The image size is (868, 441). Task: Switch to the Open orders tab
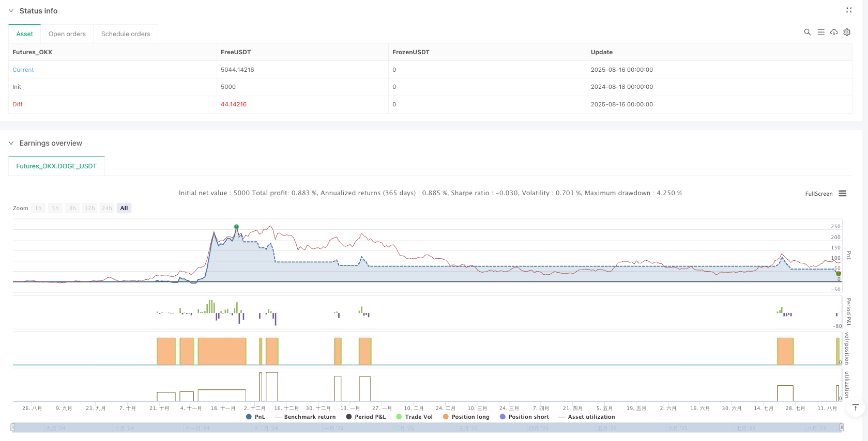[x=67, y=34]
